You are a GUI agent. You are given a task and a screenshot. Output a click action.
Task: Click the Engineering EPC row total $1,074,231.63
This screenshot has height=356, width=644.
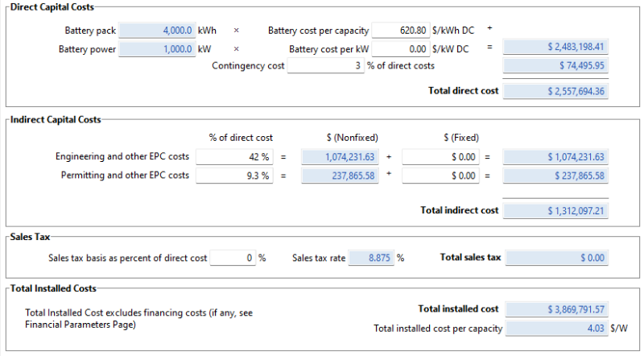tap(555, 157)
